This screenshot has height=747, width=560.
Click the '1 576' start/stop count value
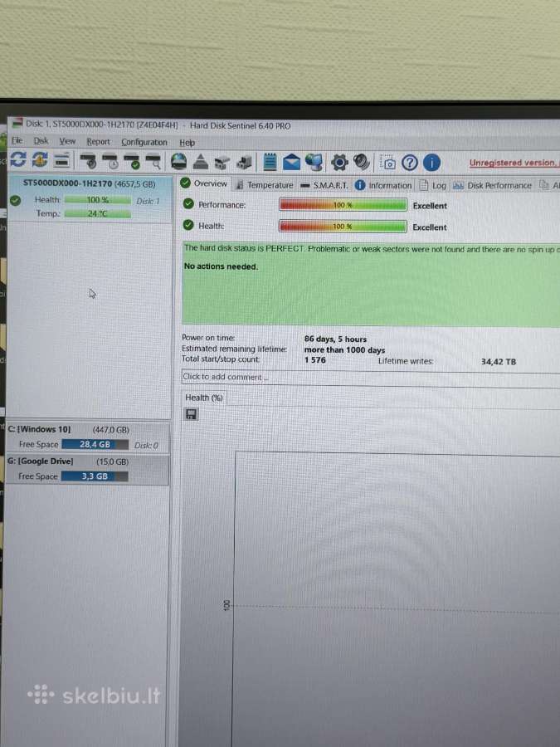click(x=314, y=360)
